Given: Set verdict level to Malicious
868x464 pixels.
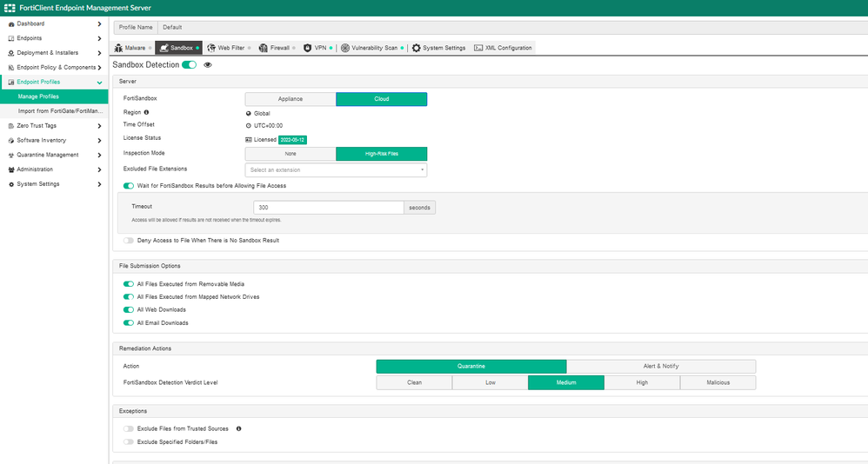Looking at the screenshot, I should pos(718,382).
